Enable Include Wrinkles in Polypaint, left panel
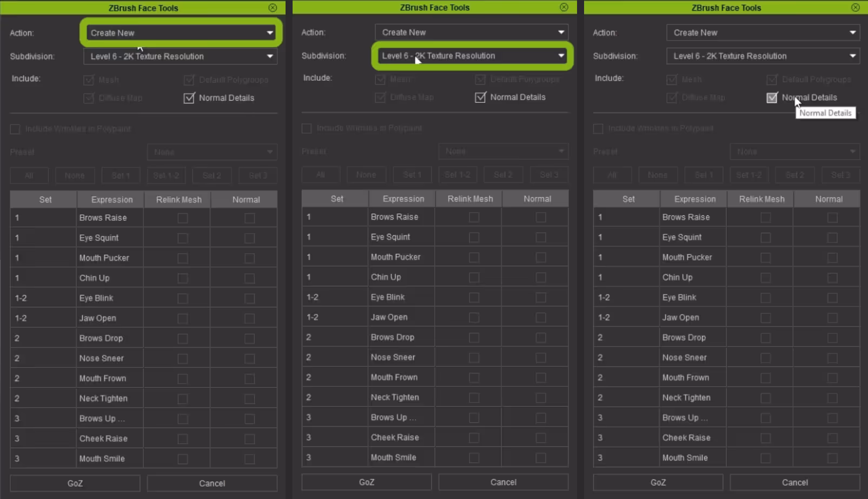Viewport: 868px width, 499px height. [x=15, y=129]
